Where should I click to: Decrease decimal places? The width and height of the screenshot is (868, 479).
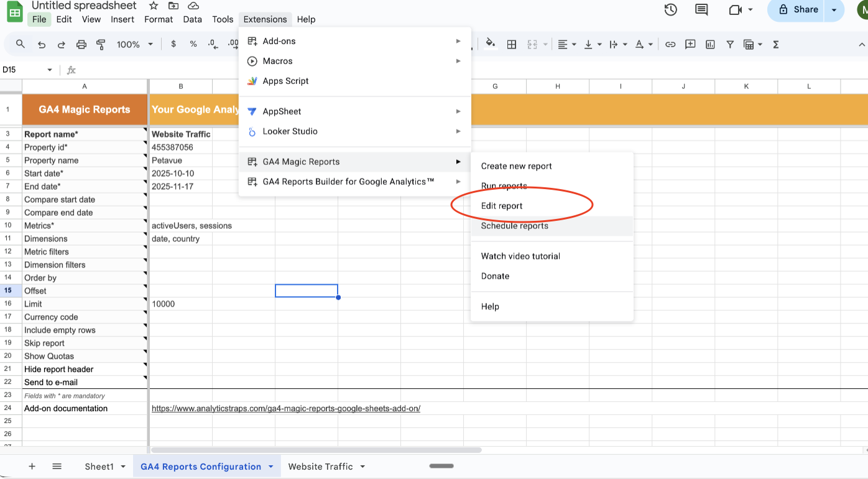(213, 44)
